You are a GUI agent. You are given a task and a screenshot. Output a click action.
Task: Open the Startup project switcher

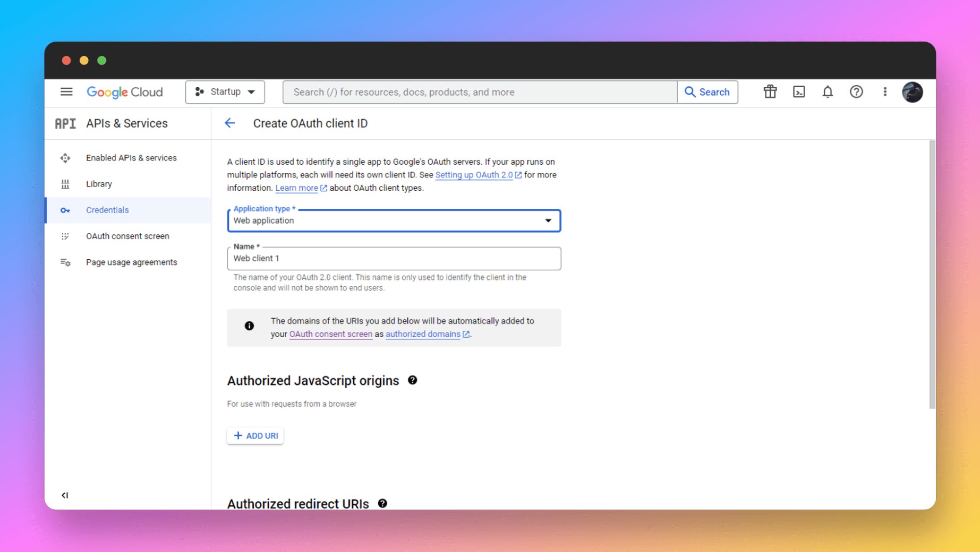pos(225,92)
